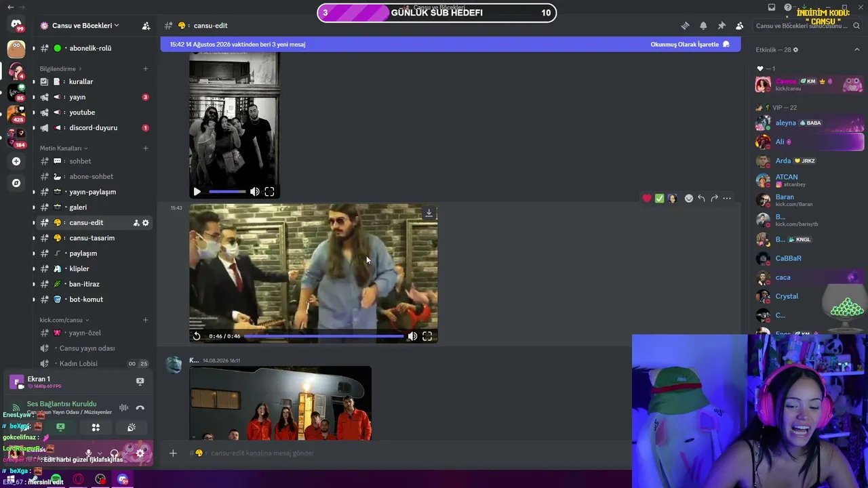
Task: Toggle microphone mute in user panel
Action: click(88, 453)
